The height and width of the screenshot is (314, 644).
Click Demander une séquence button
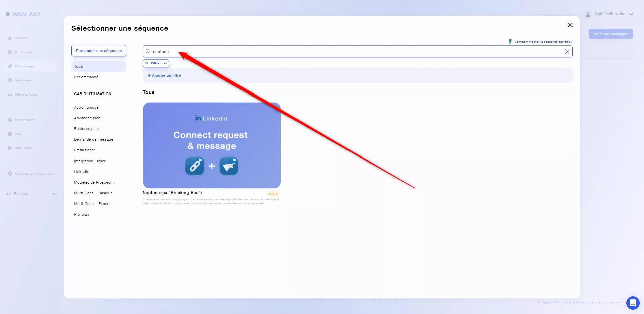pos(99,51)
